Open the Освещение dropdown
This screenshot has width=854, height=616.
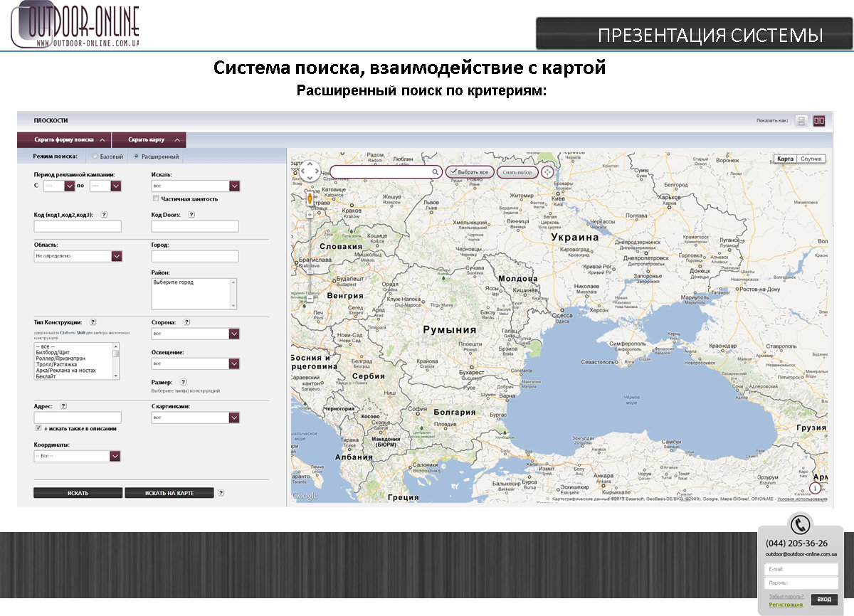196,363
